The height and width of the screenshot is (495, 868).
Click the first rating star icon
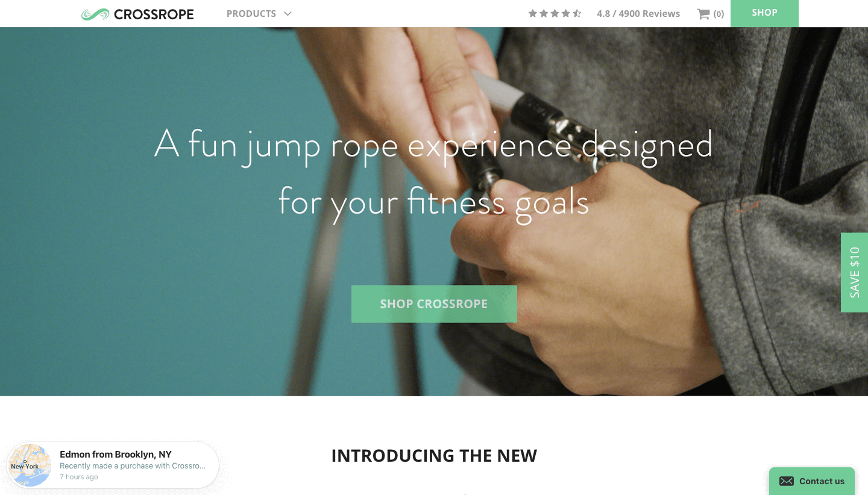tap(533, 13)
